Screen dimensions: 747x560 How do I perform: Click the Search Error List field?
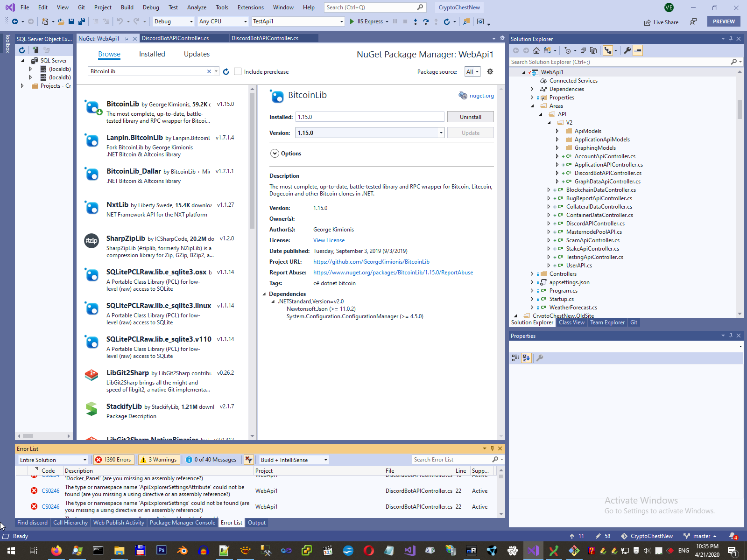click(x=451, y=460)
